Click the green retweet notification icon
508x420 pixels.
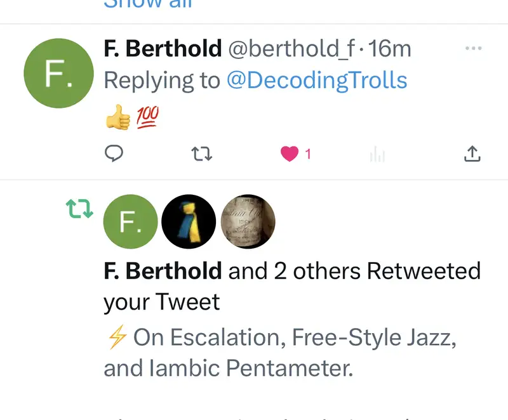point(79,209)
